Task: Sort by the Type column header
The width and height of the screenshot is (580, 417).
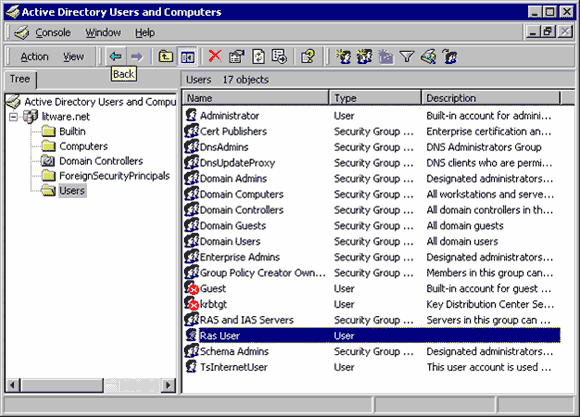Action: [x=375, y=98]
